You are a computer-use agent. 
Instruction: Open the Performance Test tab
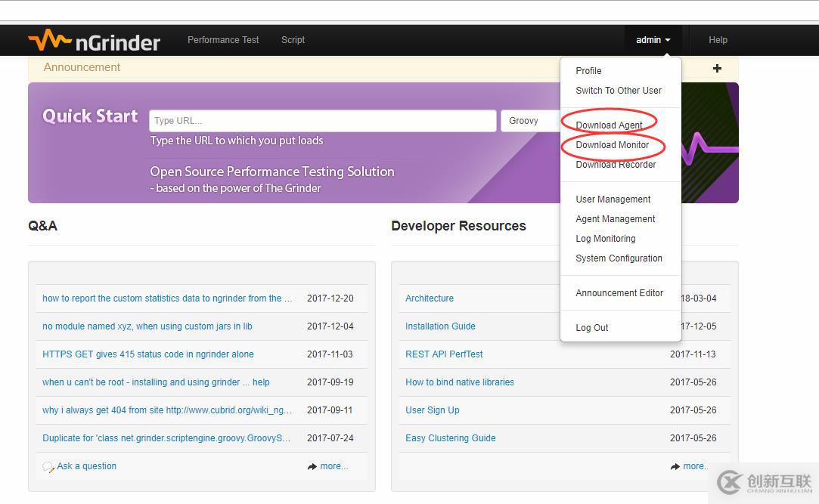pyautogui.click(x=223, y=40)
